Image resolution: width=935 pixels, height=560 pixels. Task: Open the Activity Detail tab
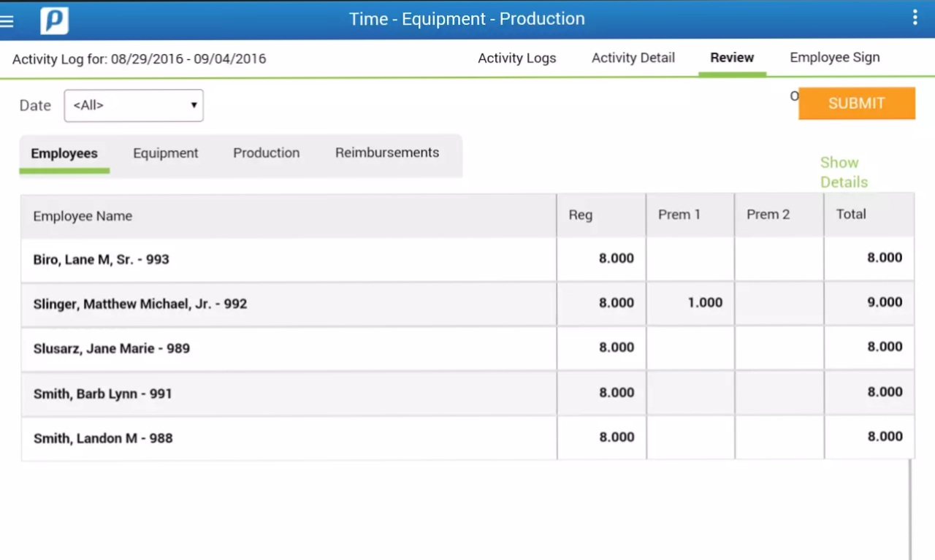click(x=633, y=58)
